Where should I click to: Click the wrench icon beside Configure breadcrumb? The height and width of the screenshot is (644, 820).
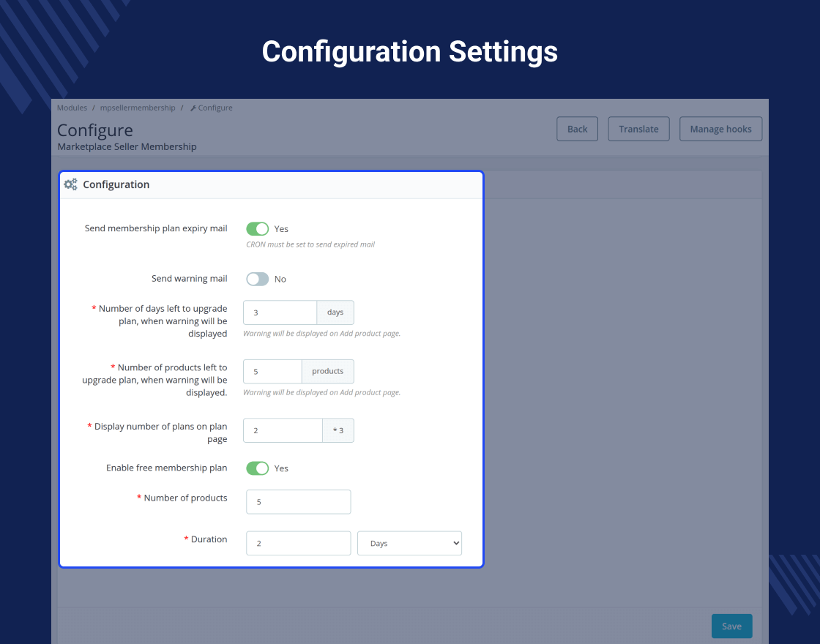[x=193, y=108]
